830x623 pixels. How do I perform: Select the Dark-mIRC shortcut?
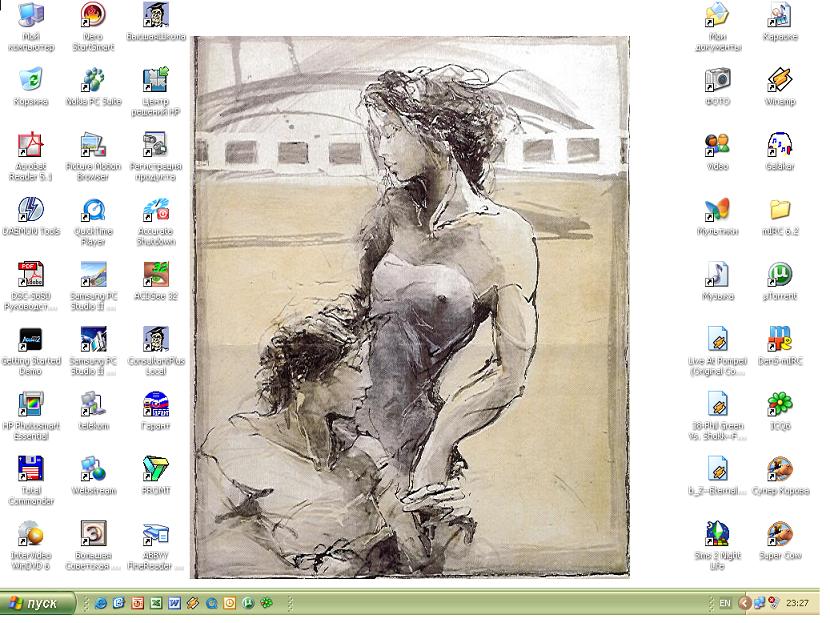(x=780, y=340)
